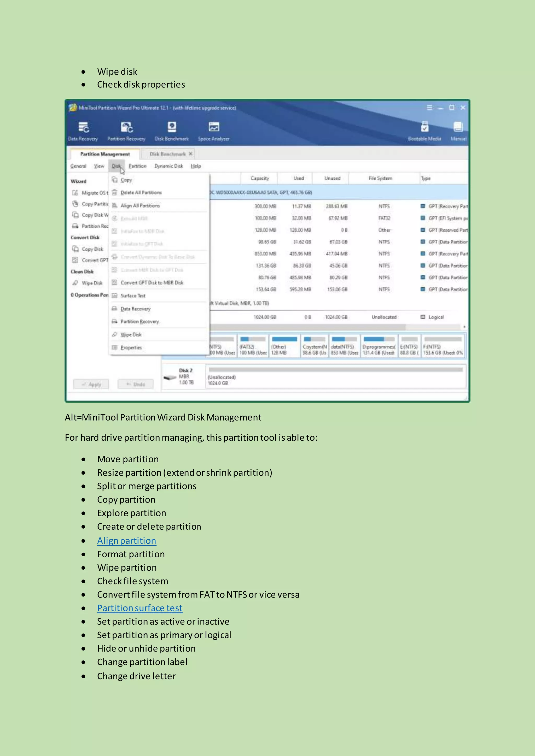Open the Disk menu
The width and height of the screenshot is (535, 756).
116,166
